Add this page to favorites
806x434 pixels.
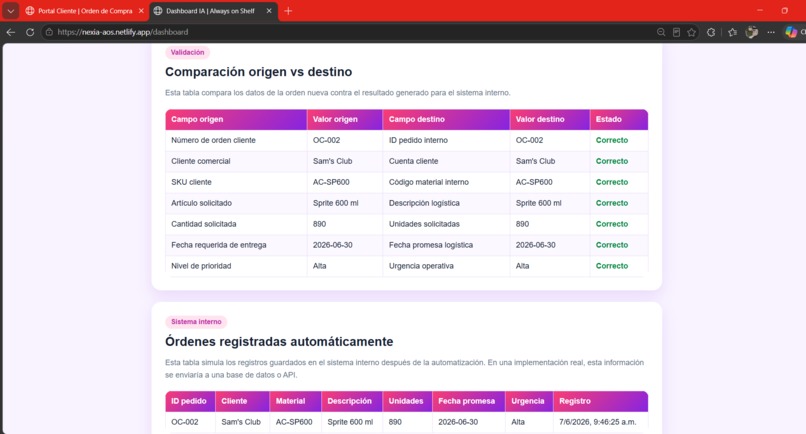coord(692,32)
